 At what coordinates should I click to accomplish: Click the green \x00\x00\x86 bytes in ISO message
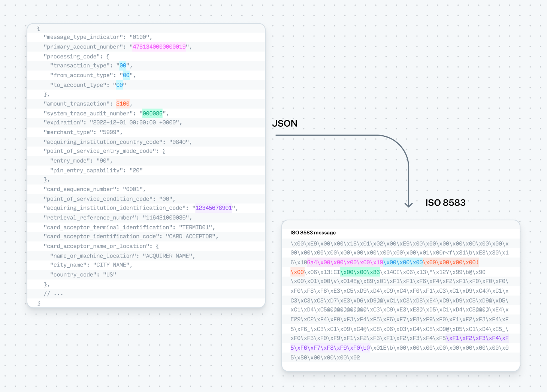pyautogui.click(x=360, y=272)
